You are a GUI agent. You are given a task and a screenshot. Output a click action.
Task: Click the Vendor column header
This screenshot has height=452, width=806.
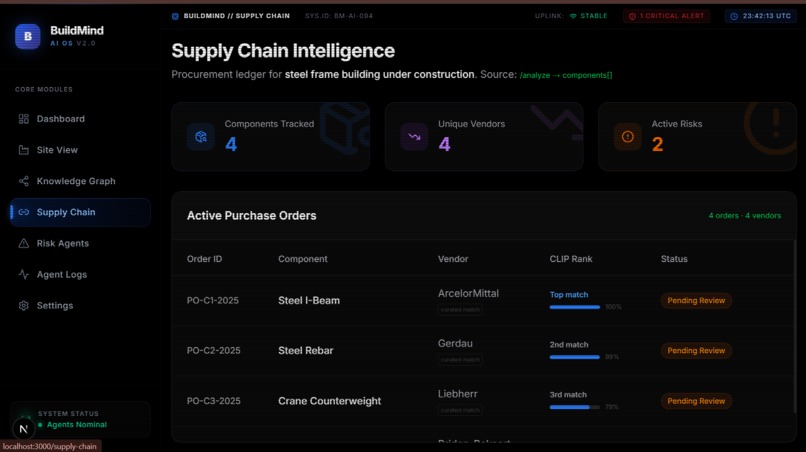click(453, 259)
